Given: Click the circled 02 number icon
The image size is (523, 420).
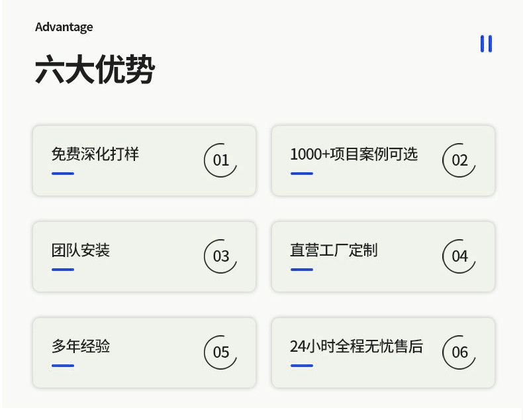Looking at the screenshot, I should click(x=459, y=160).
